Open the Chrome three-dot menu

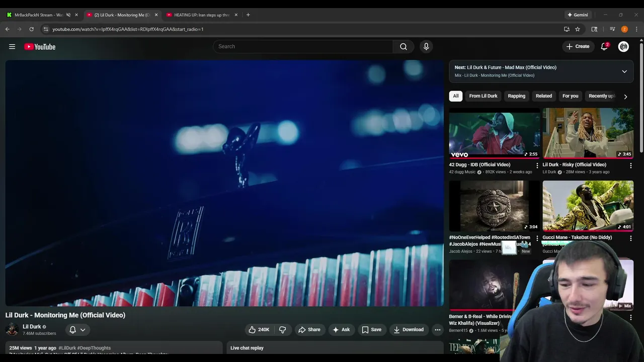click(x=637, y=29)
